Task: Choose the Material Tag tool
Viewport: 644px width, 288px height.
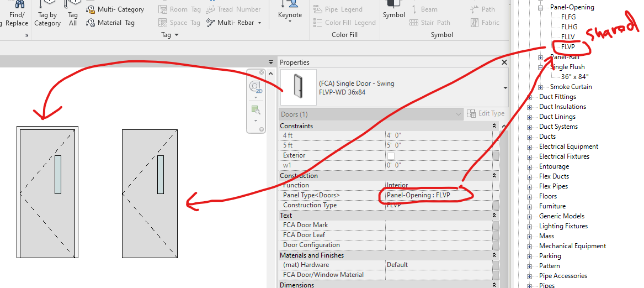Action: [110, 23]
